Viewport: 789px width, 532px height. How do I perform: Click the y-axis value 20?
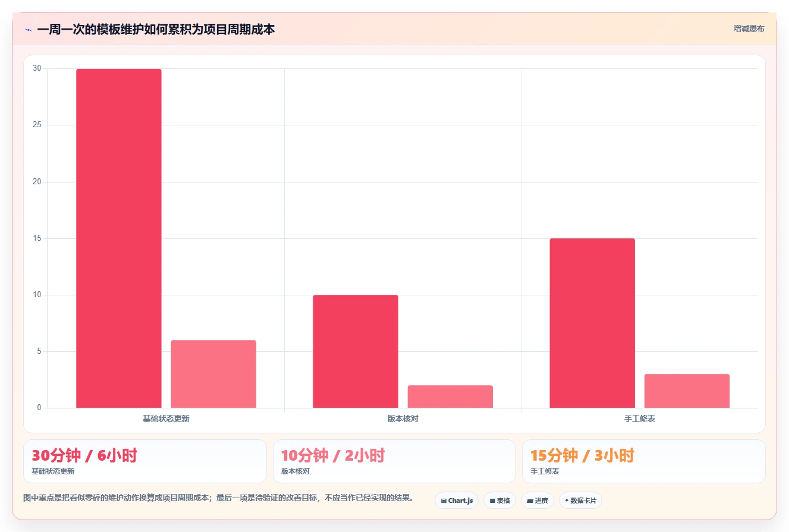point(37,182)
